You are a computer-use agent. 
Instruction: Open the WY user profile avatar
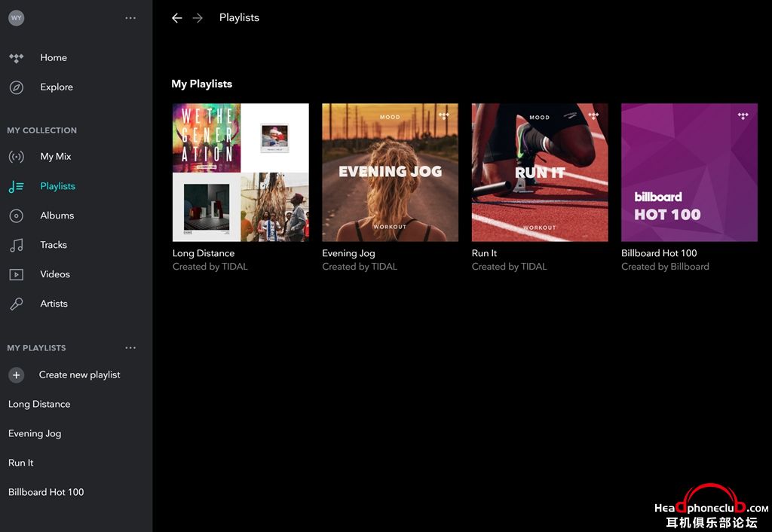point(17,18)
